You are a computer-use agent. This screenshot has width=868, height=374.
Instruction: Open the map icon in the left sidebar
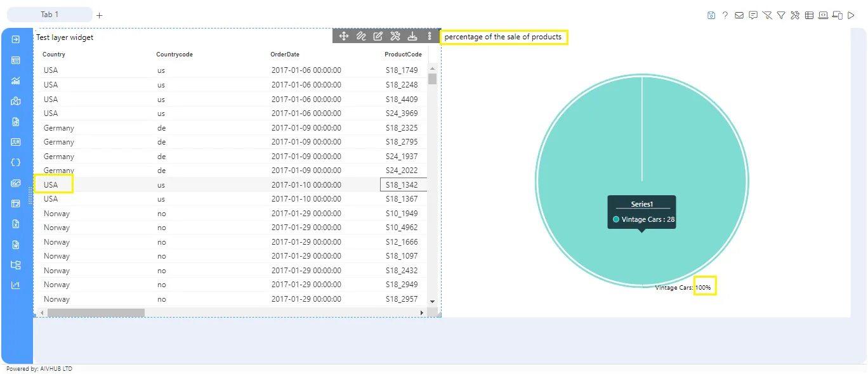(x=15, y=101)
